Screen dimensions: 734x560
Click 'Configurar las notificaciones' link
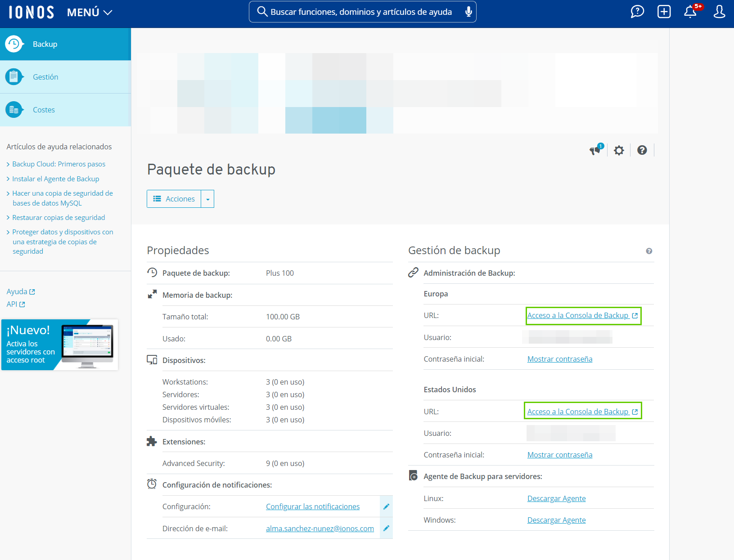tap(313, 506)
